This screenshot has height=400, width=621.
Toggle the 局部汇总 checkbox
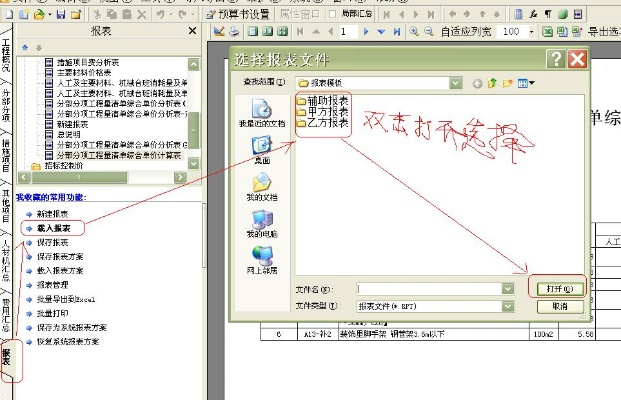tap(330, 15)
